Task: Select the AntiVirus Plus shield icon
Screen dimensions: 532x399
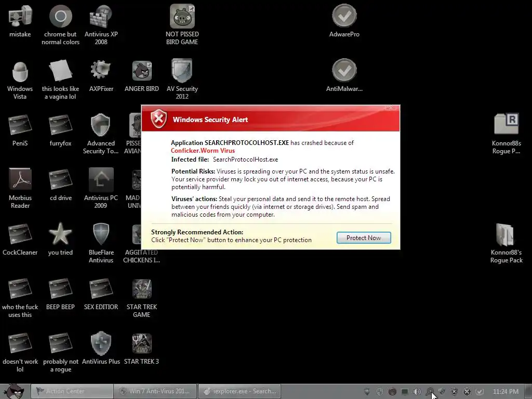Action: tap(101, 349)
